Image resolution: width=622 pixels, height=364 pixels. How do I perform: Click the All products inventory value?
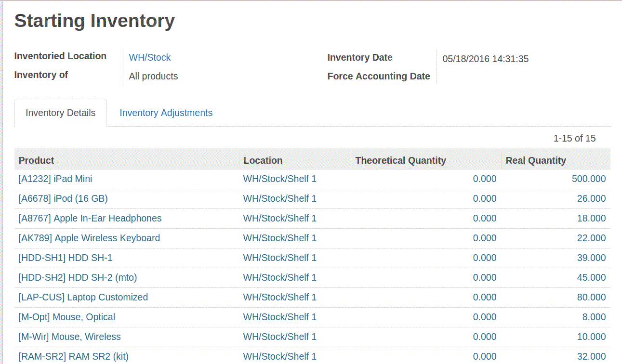[153, 77]
